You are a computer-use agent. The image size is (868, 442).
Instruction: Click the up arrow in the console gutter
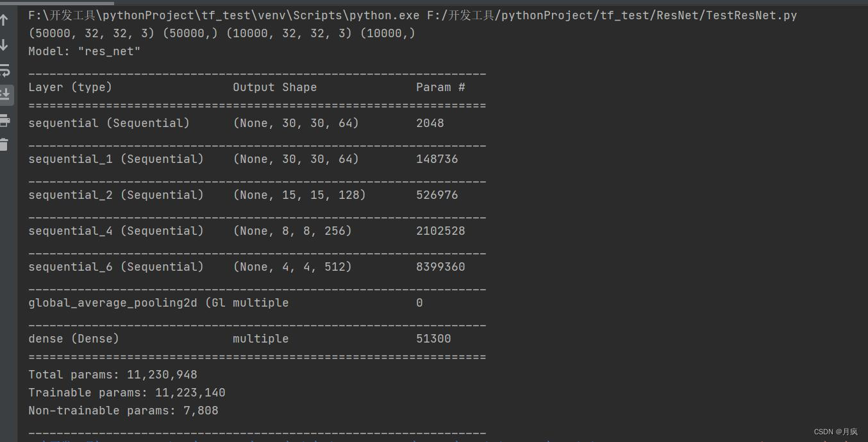coord(4,20)
